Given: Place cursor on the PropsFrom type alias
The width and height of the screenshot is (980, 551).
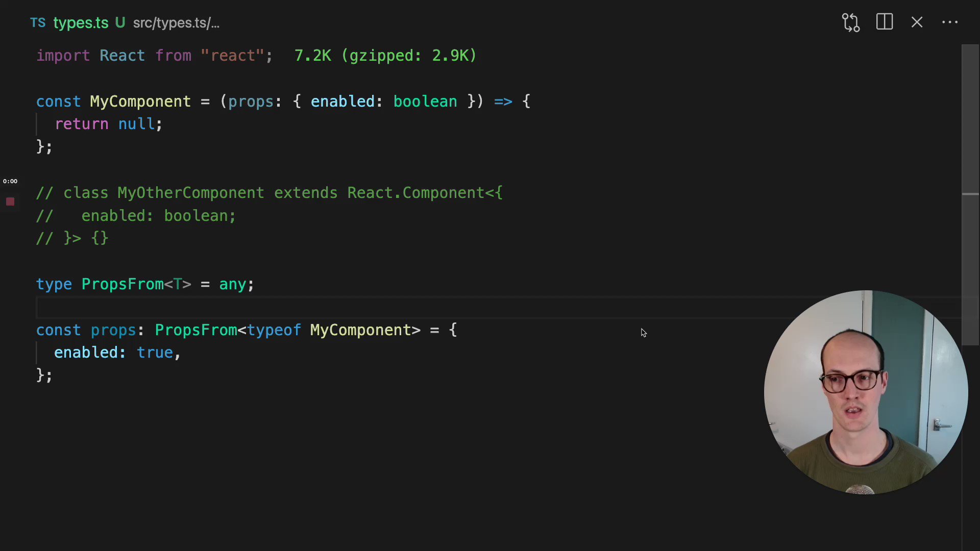Looking at the screenshot, I should 122,284.
